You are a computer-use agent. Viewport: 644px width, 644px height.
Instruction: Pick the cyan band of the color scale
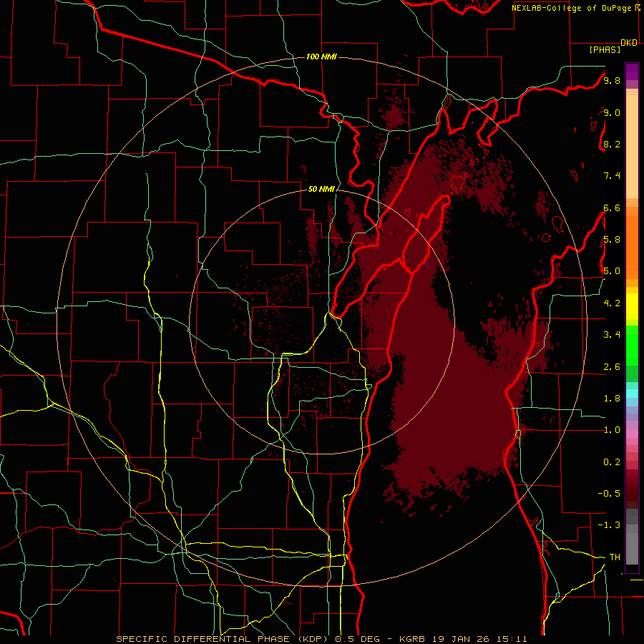point(632,394)
